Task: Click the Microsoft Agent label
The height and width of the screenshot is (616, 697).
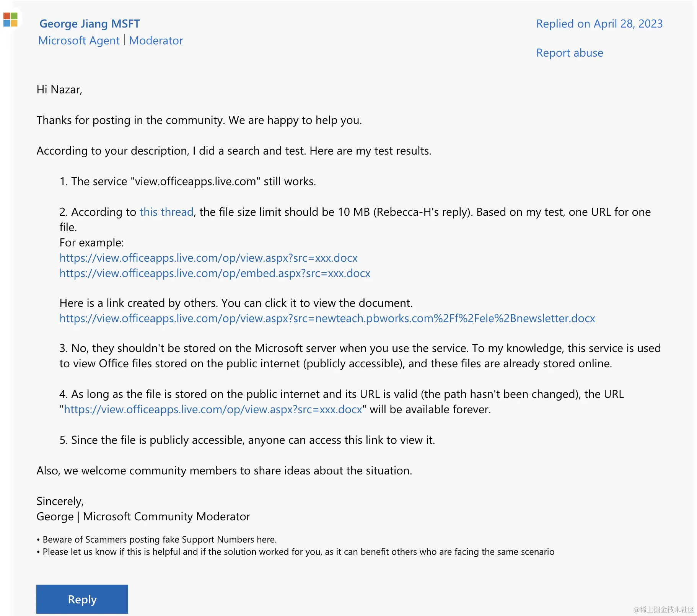Action: [79, 41]
